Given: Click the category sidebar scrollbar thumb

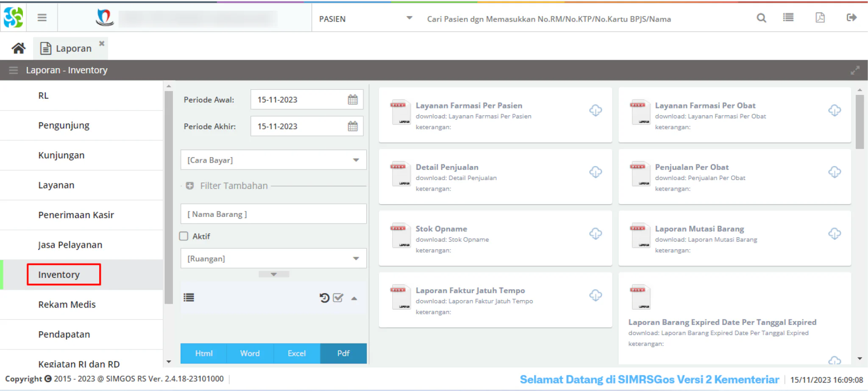Looking at the screenshot, I should point(168,197).
